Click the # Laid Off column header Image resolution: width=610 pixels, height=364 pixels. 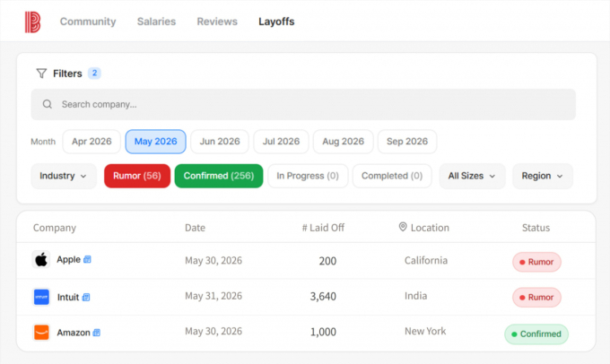323,228
